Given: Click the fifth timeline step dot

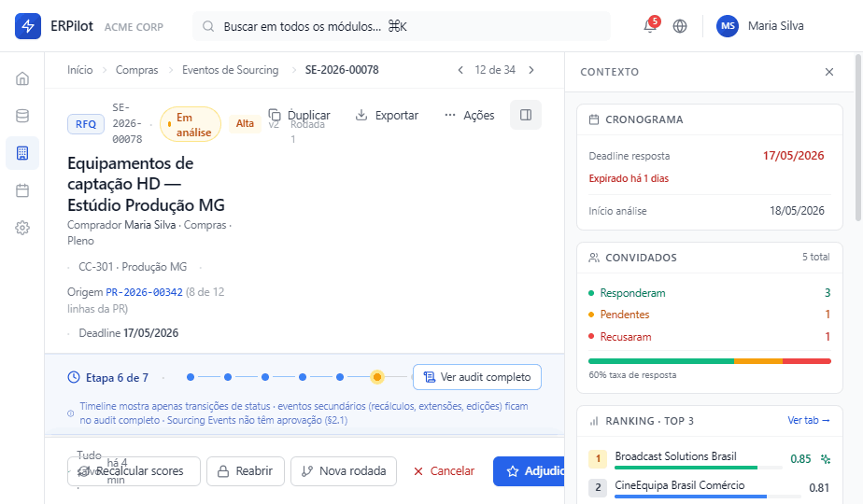Looking at the screenshot, I should tap(340, 377).
